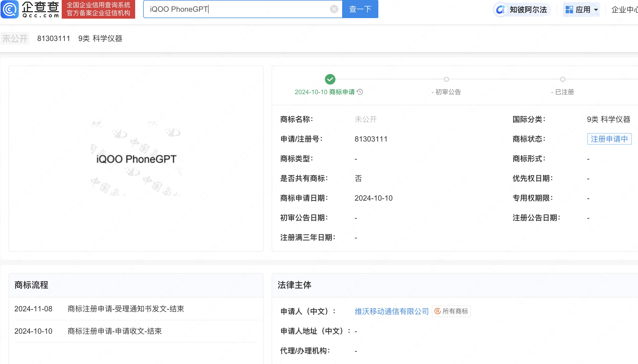Viewport: 638px width, 364px height.
Task: Click the 已注册 progress step marker
Action: [x=562, y=79]
